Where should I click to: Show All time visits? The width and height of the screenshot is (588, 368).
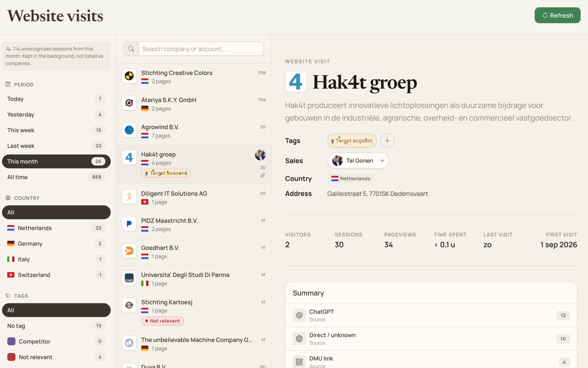(56, 177)
